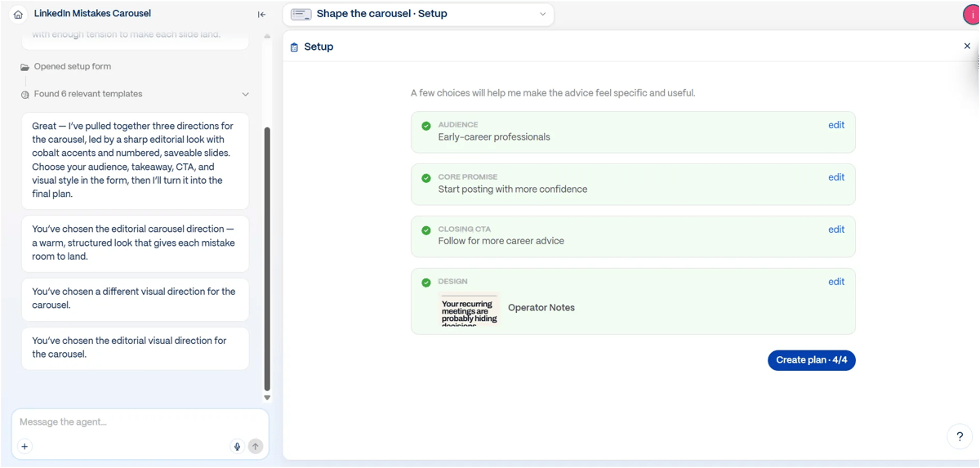Click the Closing CTA green checkmark
The height and width of the screenshot is (468, 980).
pos(426,230)
